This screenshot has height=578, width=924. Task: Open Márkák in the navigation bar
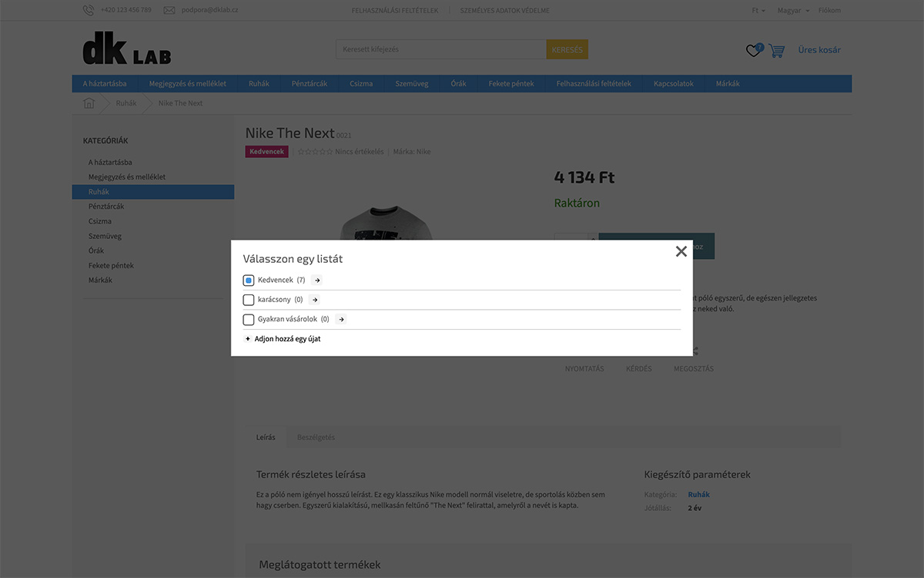coord(728,84)
